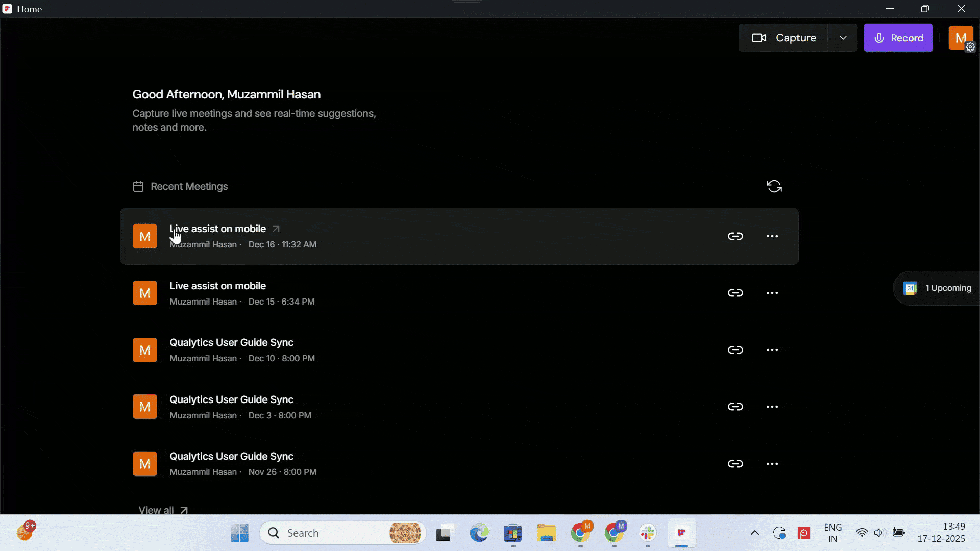This screenshot has height=551, width=980.
Task: Click the refresh meetings sync icon
Action: [x=774, y=186]
